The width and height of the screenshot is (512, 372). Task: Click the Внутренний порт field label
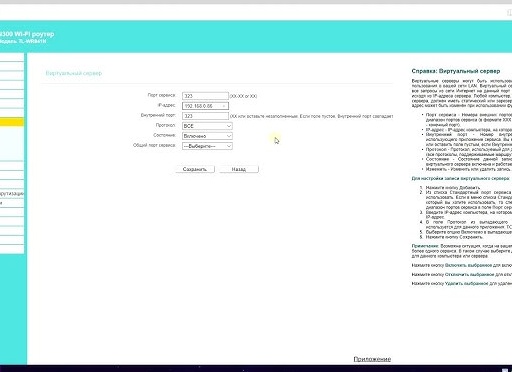click(x=158, y=115)
